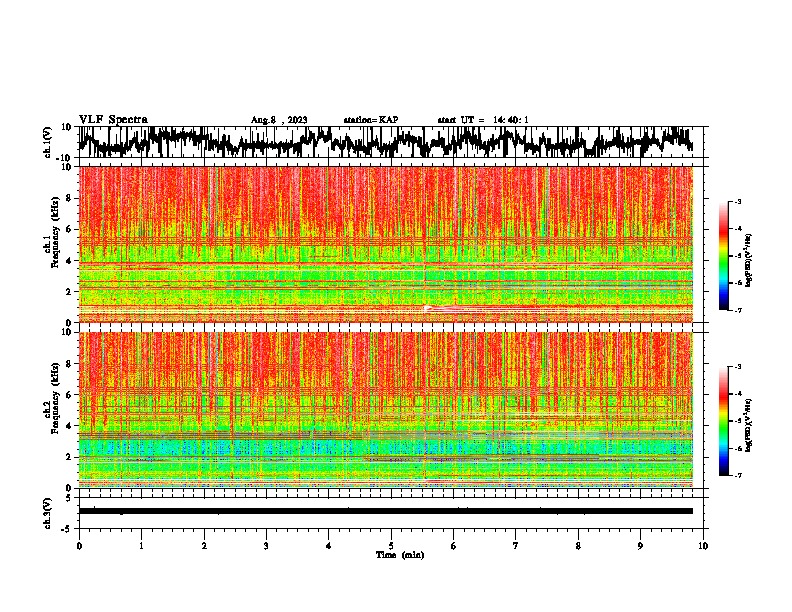Click the ch.3(V) flat black trace
The height and width of the screenshot is (612, 792).
click(386, 511)
